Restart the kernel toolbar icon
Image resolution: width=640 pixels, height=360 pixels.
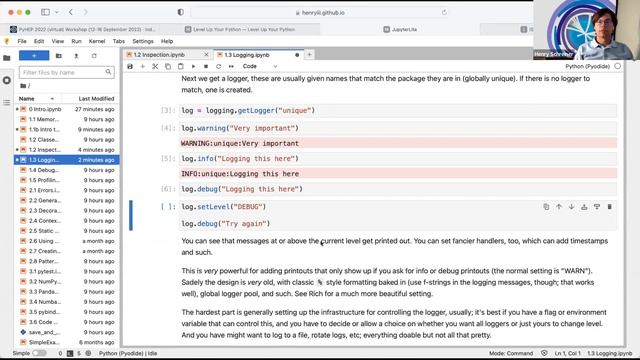coord(218,66)
